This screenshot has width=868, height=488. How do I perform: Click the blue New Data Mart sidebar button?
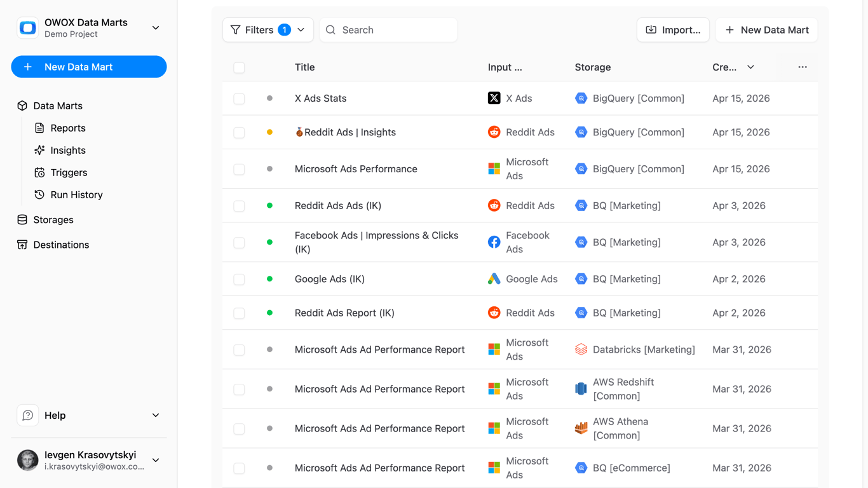point(89,67)
